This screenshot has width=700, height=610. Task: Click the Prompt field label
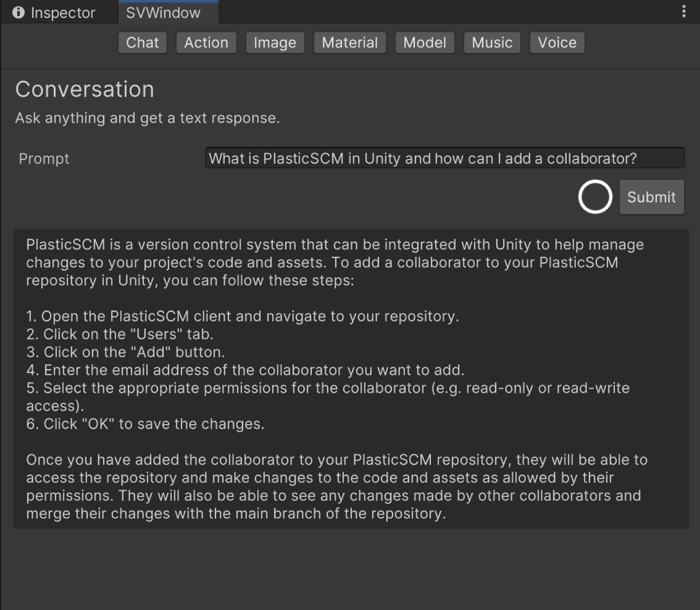click(44, 159)
